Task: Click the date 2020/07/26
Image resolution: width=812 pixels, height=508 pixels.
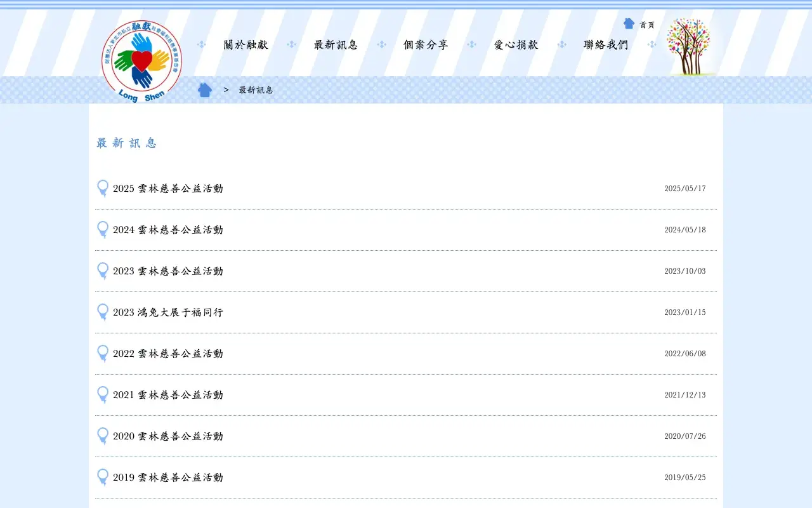Action: pyautogui.click(x=685, y=436)
